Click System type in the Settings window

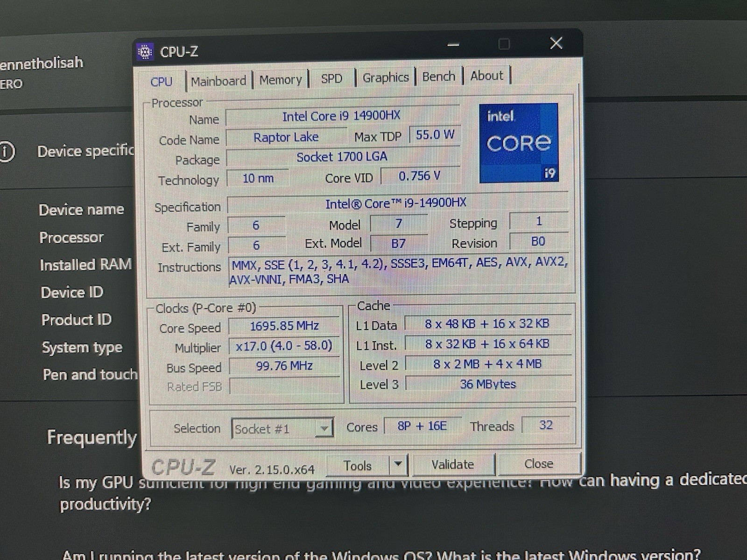pos(82,348)
